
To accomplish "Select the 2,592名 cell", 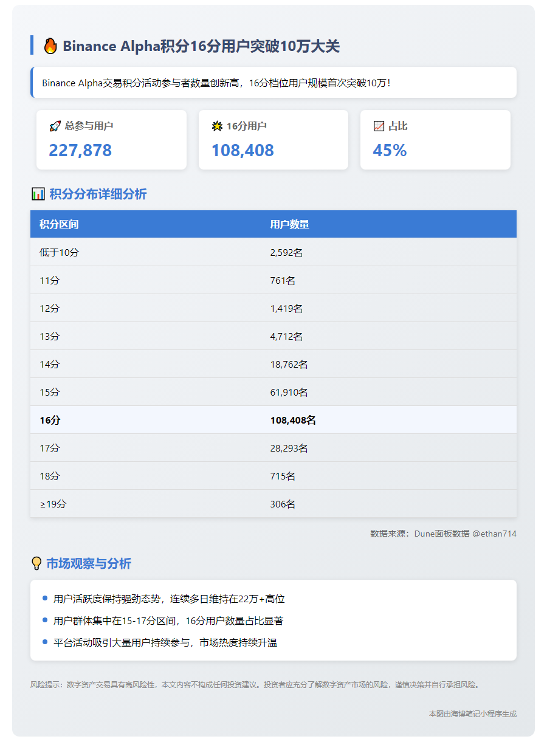I will coord(286,252).
